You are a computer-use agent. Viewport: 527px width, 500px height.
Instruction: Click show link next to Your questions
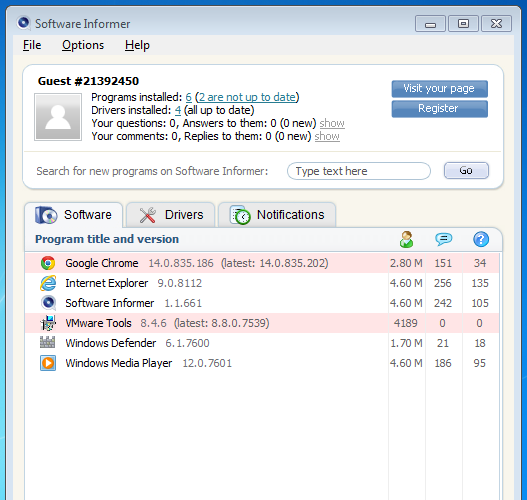[332, 123]
